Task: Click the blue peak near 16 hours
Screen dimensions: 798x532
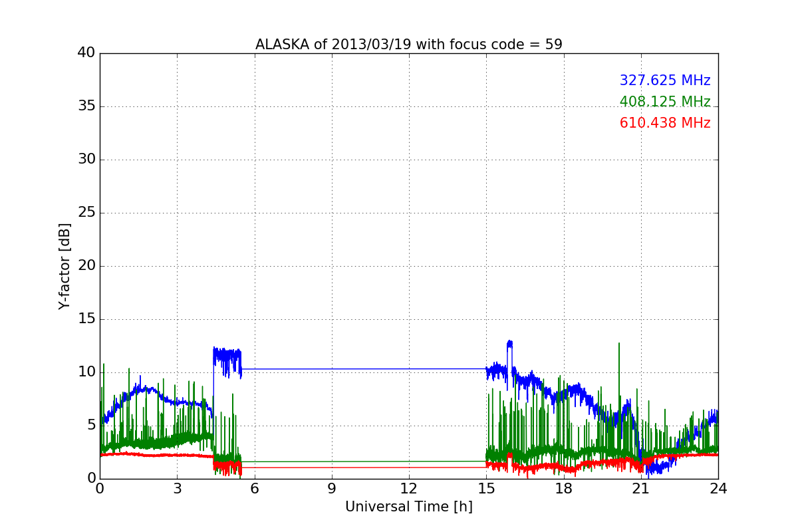Action: 510,344
